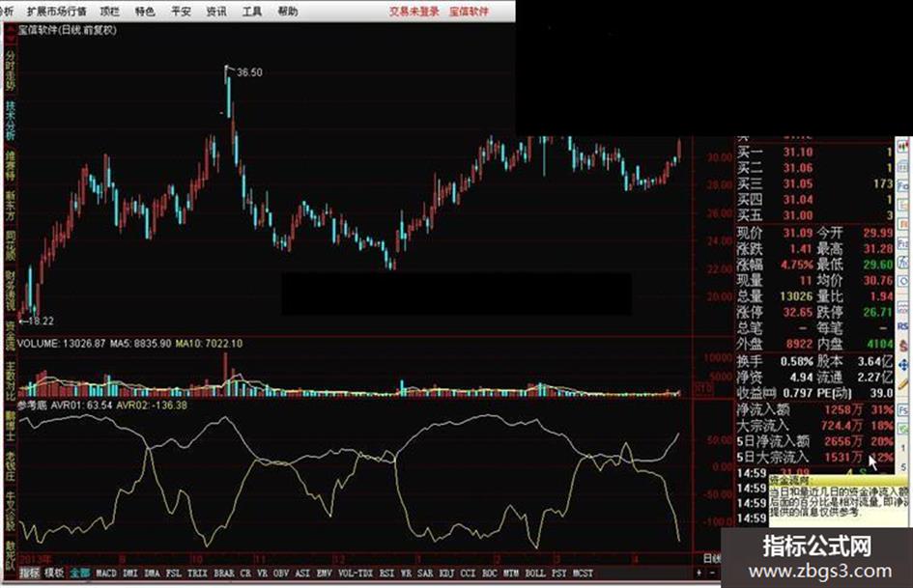This screenshot has height=588, width=913.
Task: Select the pencil drawing tool icon
Action: [903, 385]
